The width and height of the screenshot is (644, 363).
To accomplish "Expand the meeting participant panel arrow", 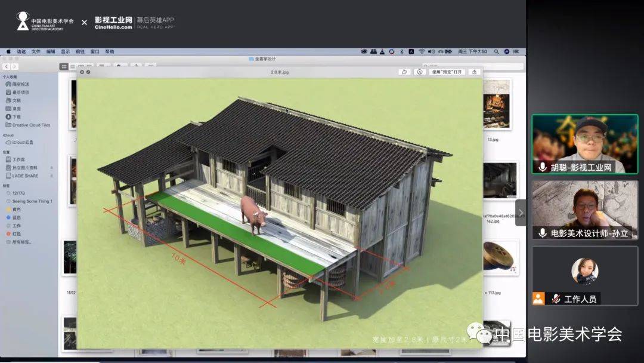I will click(x=521, y=213).
